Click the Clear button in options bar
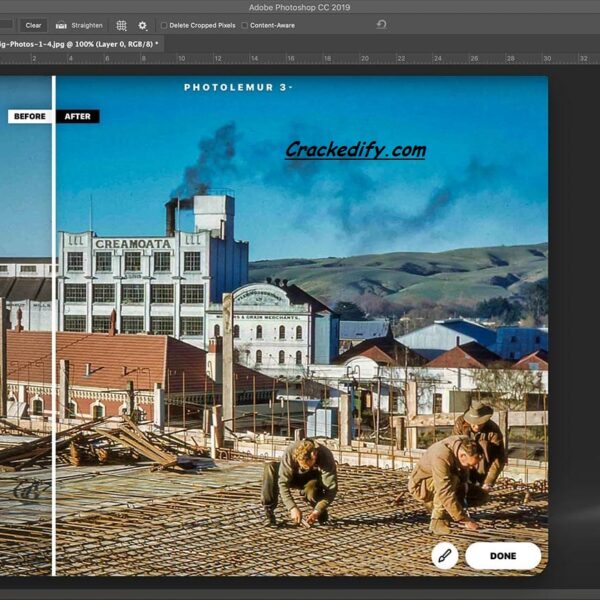Image resolution: width=600 pixels, height=600 pixels. pyautogui.click(x=33, y=25)
